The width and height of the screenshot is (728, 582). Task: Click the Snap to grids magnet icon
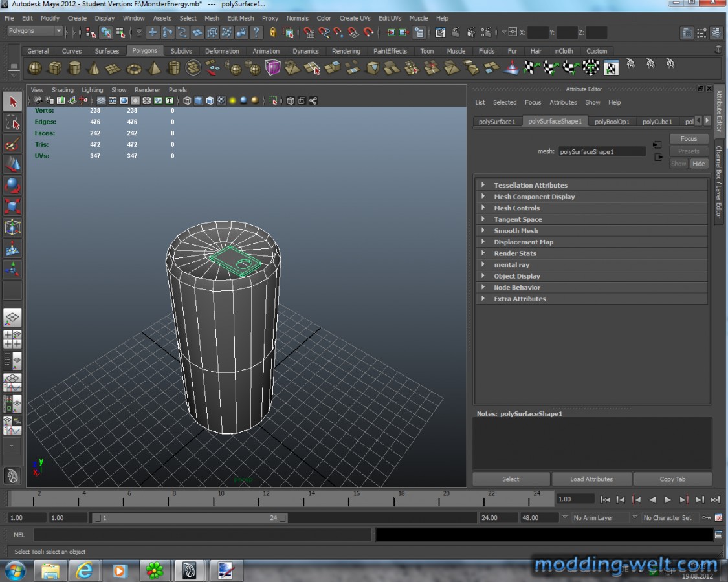309,32
